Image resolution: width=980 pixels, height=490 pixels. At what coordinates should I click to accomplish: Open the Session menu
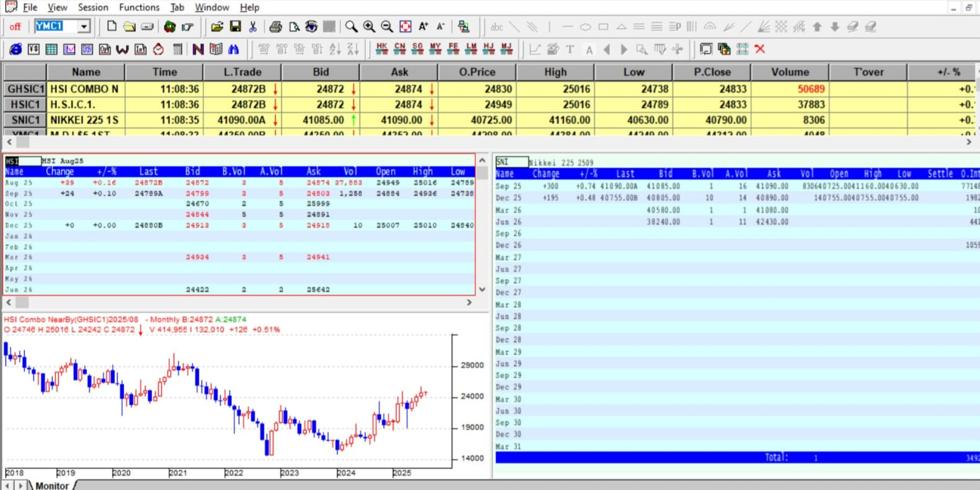click(x=93, y=7)
